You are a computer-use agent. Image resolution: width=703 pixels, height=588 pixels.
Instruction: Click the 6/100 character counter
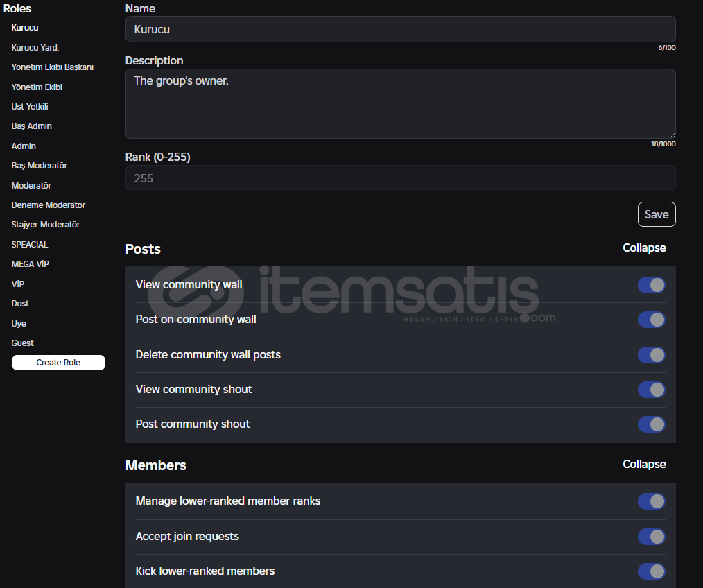coord(667,48)
